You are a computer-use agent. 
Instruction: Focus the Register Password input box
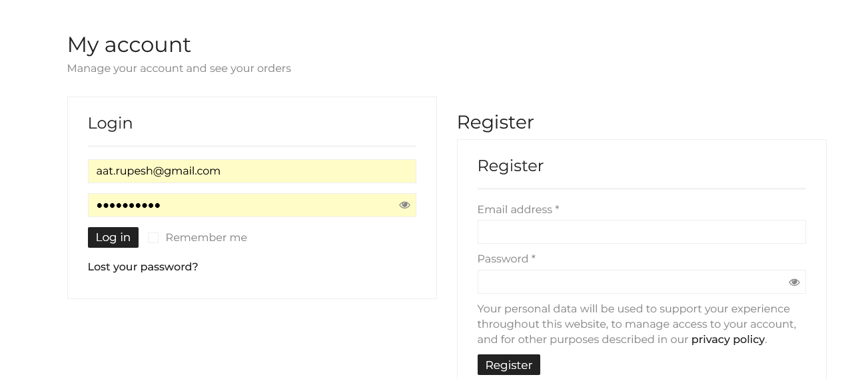[x=630, y=282]
